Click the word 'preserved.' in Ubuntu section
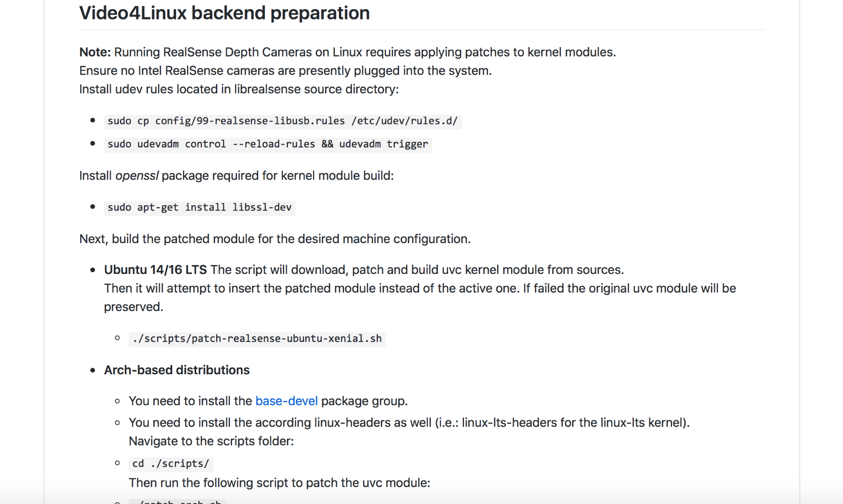The height and width of the screenshot is (504, 843). click(133, 307)
